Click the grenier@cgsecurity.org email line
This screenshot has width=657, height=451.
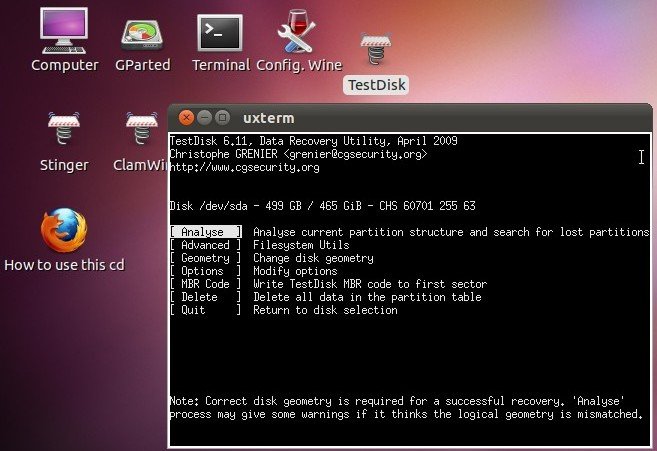click(x=298, y=154)
